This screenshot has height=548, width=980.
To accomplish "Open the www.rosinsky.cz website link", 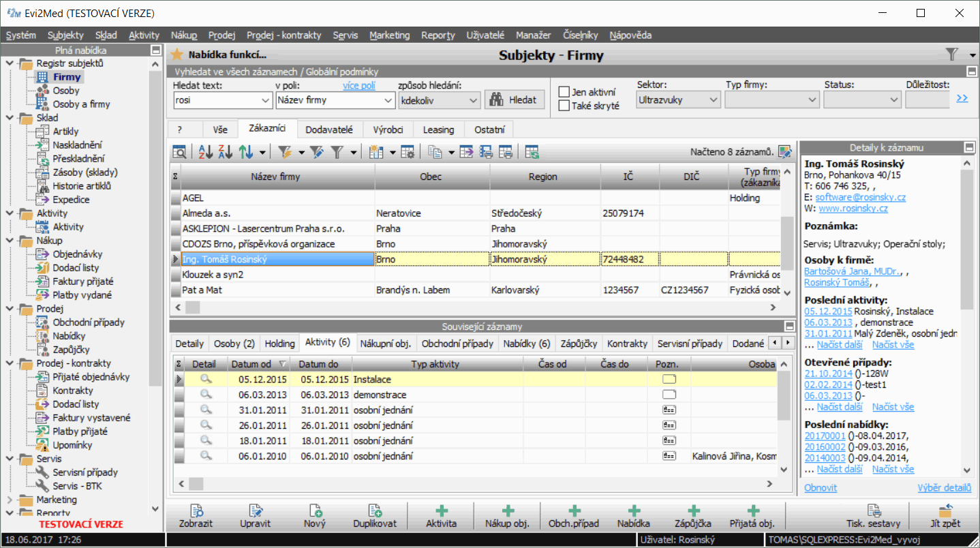I will (853, 209).
